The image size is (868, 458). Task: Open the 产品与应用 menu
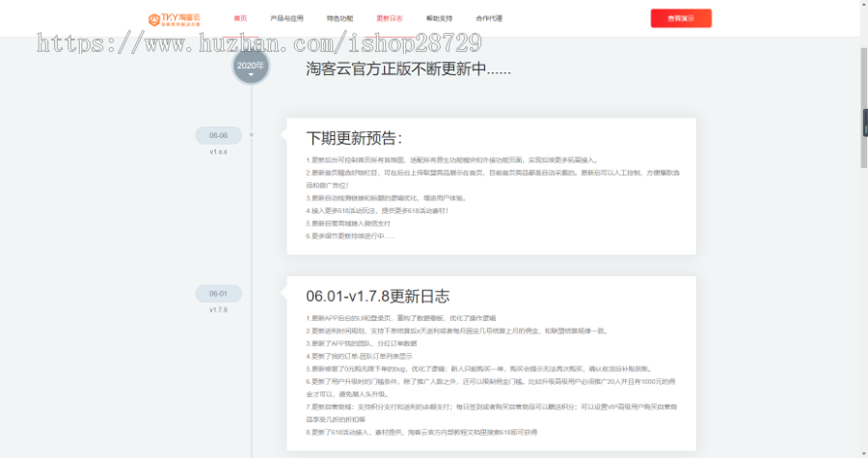[x=286, y=18]
